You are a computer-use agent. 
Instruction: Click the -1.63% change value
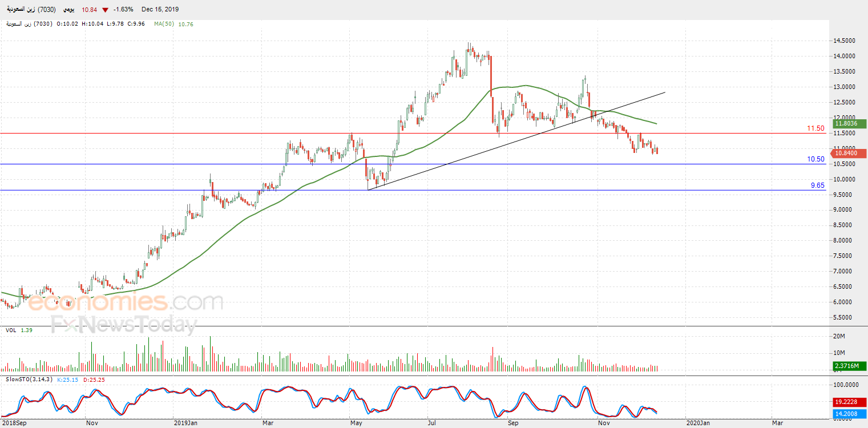pyautogui.click(x=123, y=9)
